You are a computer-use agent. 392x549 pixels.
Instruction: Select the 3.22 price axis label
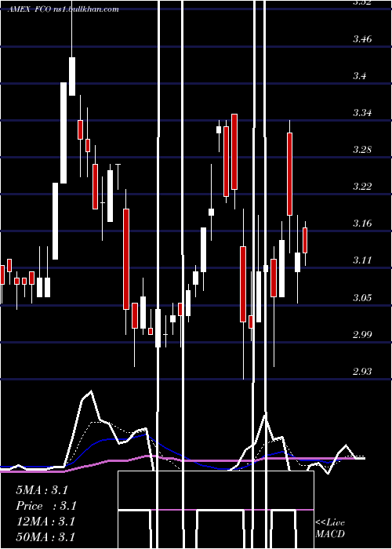coord(362,187)
